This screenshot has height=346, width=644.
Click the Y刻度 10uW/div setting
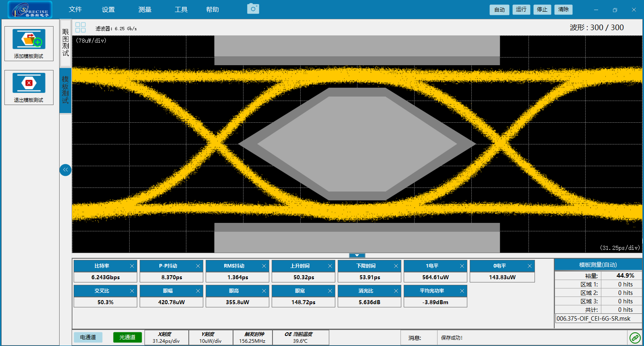click(211, 338)
